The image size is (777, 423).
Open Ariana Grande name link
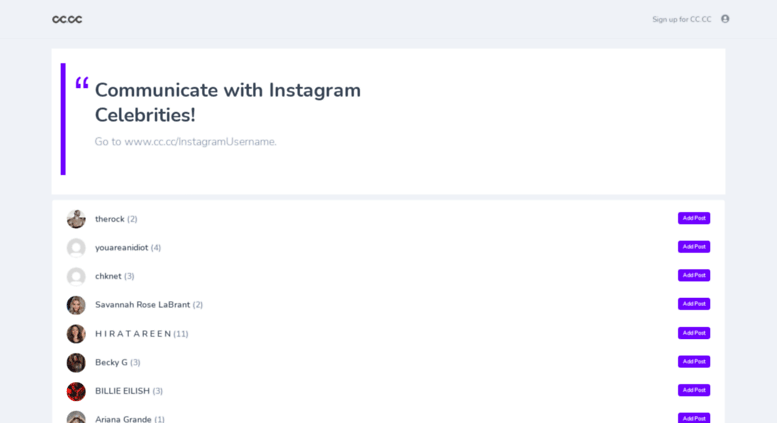123,419
